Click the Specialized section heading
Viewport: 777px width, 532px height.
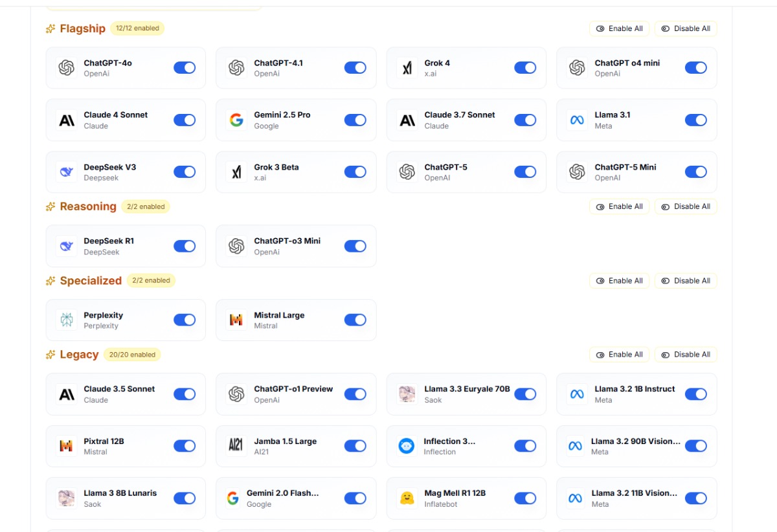[x=91, y=281]
